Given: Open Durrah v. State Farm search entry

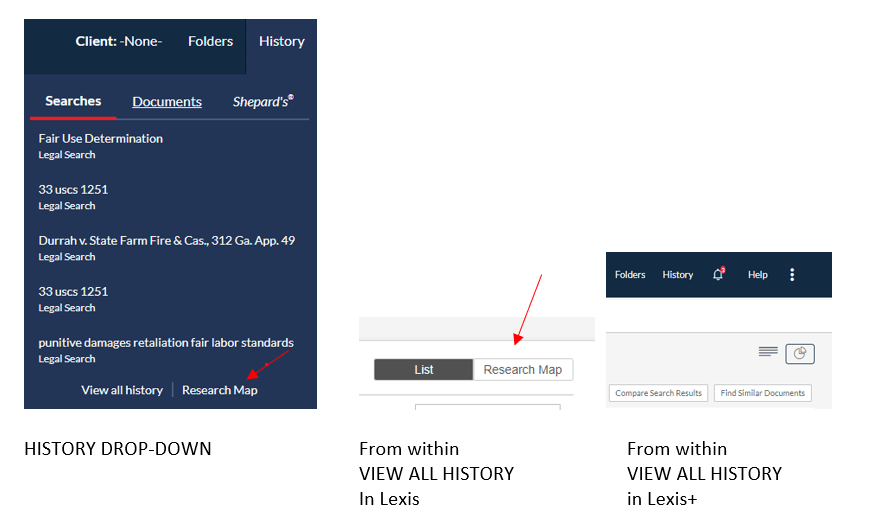Looking at the screenshot, I should (x=166, y=241).
